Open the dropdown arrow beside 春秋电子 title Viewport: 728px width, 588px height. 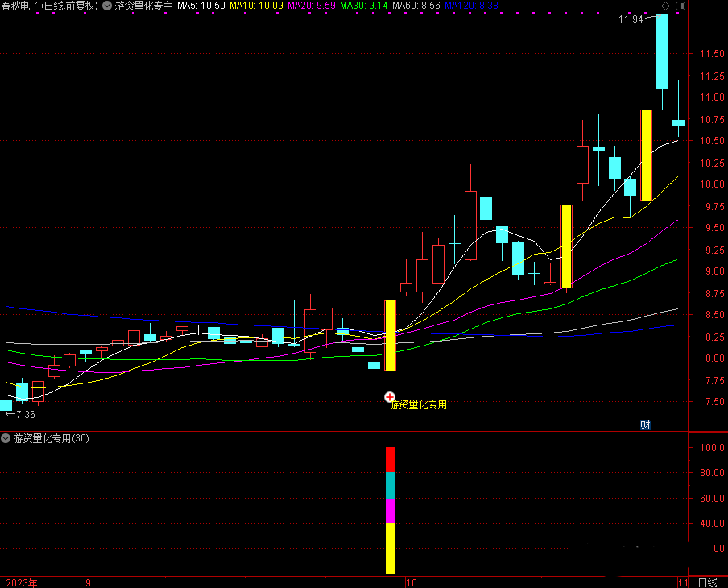107,6
